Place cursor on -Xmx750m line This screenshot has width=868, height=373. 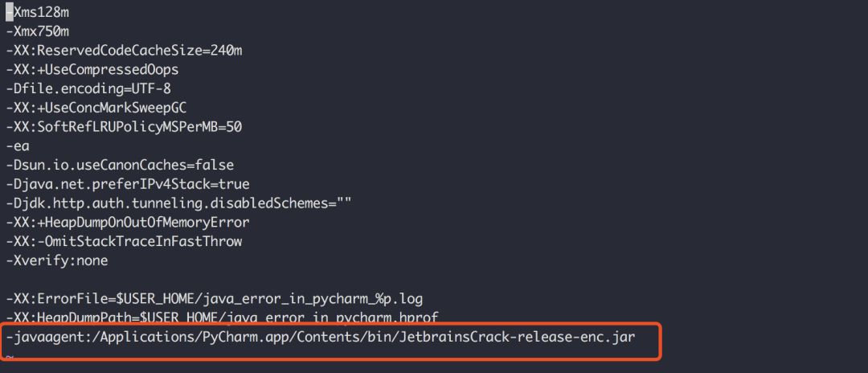[38, 31]
